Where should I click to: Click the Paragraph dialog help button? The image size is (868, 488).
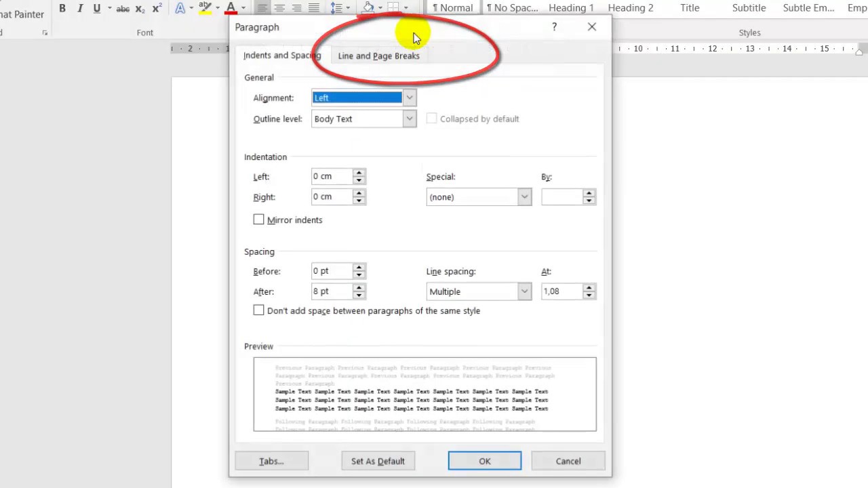tap(554, 27)
